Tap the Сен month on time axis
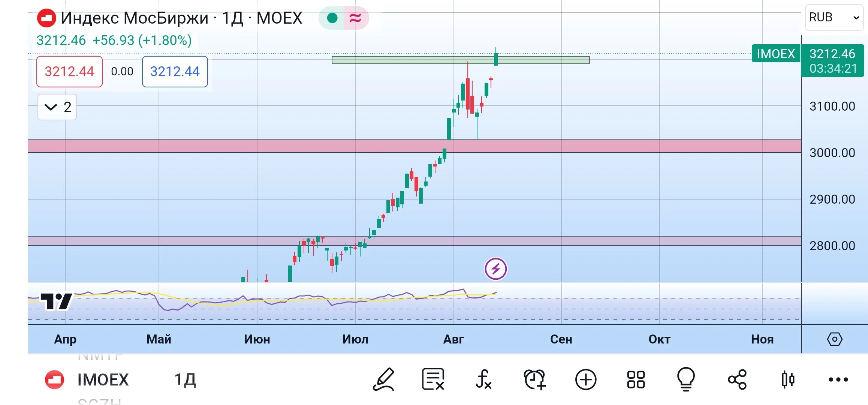868x405 pixels. click(x=561, y=339)
